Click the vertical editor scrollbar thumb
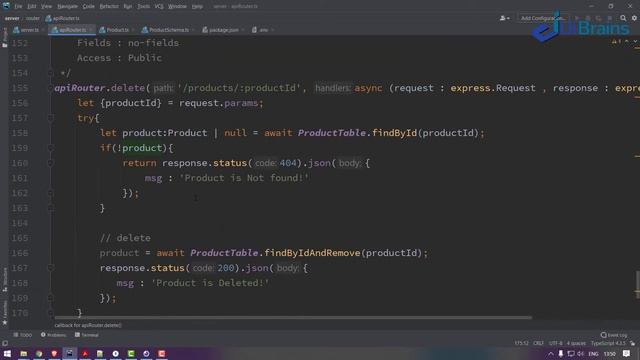Screen dimensions: 640x360 pyautogui.click(x=637, y=284)
